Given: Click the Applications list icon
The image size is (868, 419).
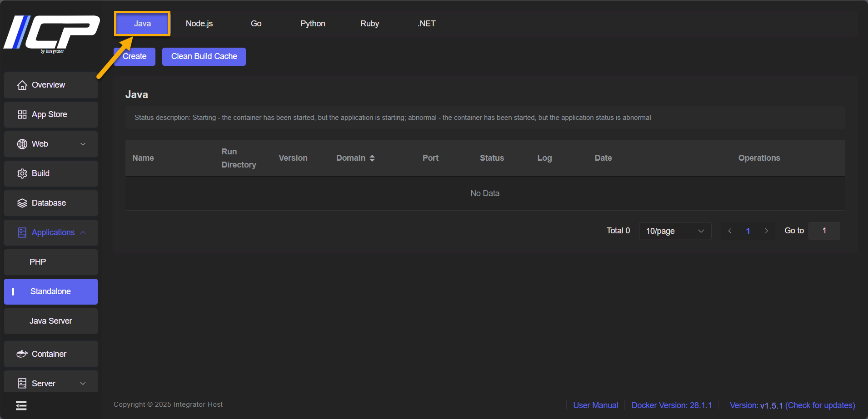Looking at the screenshot, I should tap(22, 233).
